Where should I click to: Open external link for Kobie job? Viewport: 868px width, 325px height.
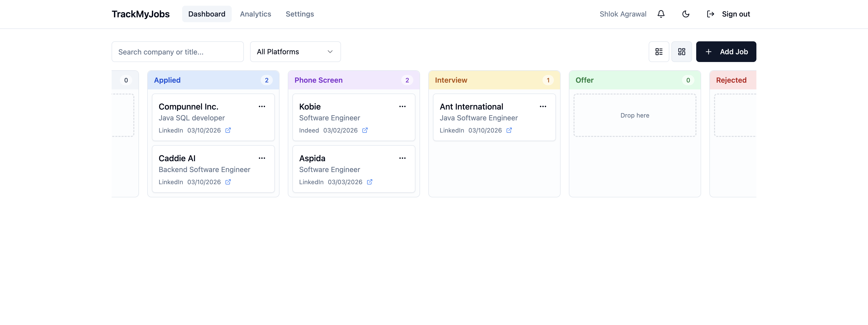click(x=365, y=130)
